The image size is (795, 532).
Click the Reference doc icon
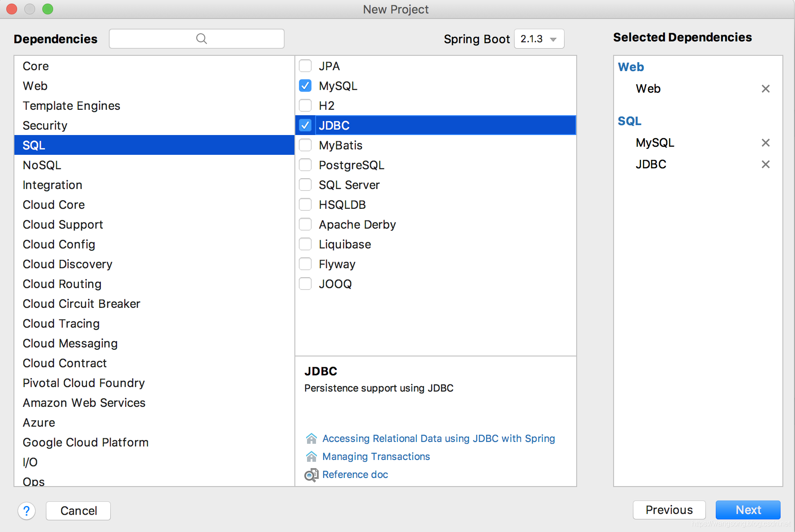pos(311,475)
